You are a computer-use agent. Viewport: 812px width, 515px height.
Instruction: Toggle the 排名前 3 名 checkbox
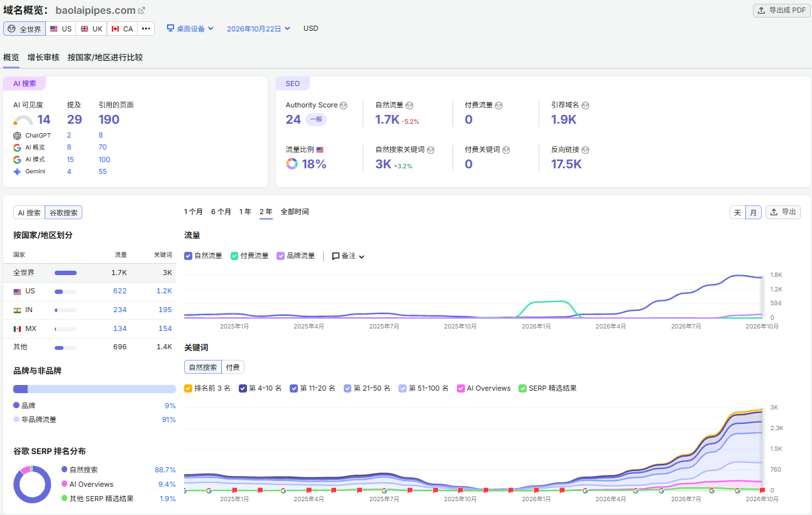pyautogui.click(x=188, y=388)
